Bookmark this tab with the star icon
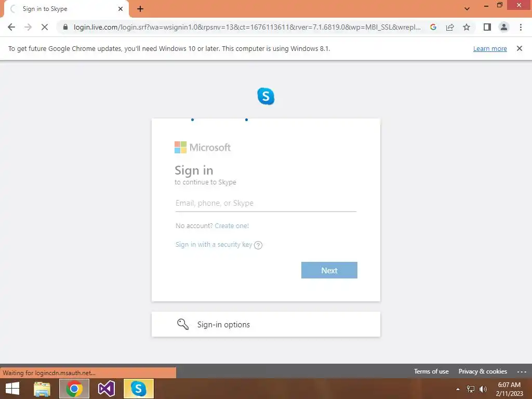This screenshot has height=399, width=532. click(467, 27)
